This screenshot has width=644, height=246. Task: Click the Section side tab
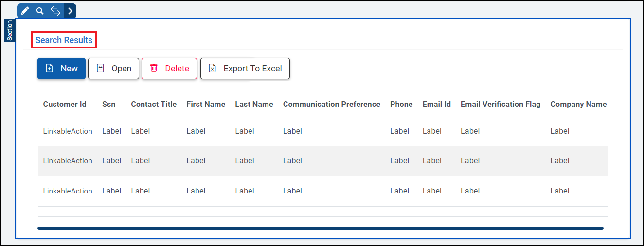[10, 30]
